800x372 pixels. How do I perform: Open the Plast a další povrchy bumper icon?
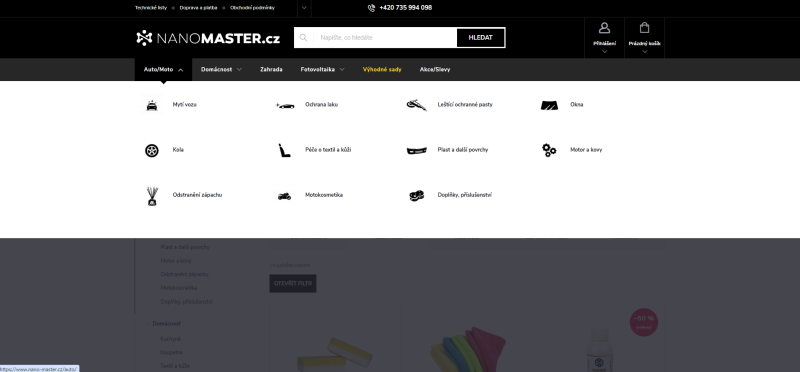(x=417, y=151)
